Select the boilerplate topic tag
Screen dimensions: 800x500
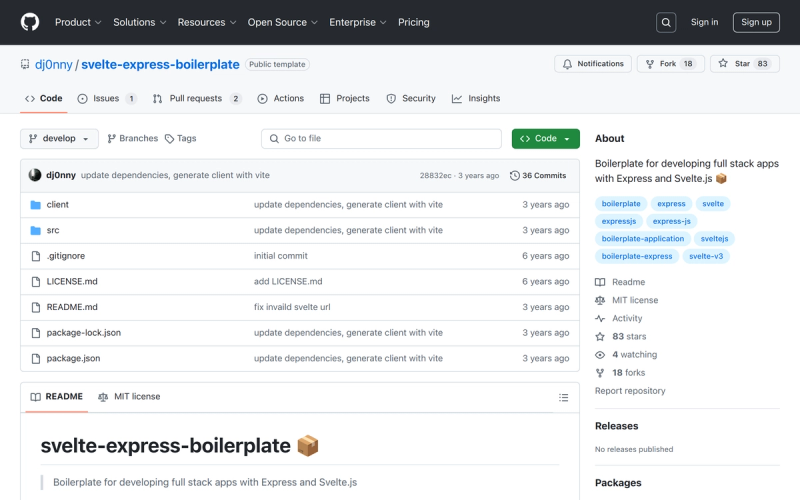621,204
